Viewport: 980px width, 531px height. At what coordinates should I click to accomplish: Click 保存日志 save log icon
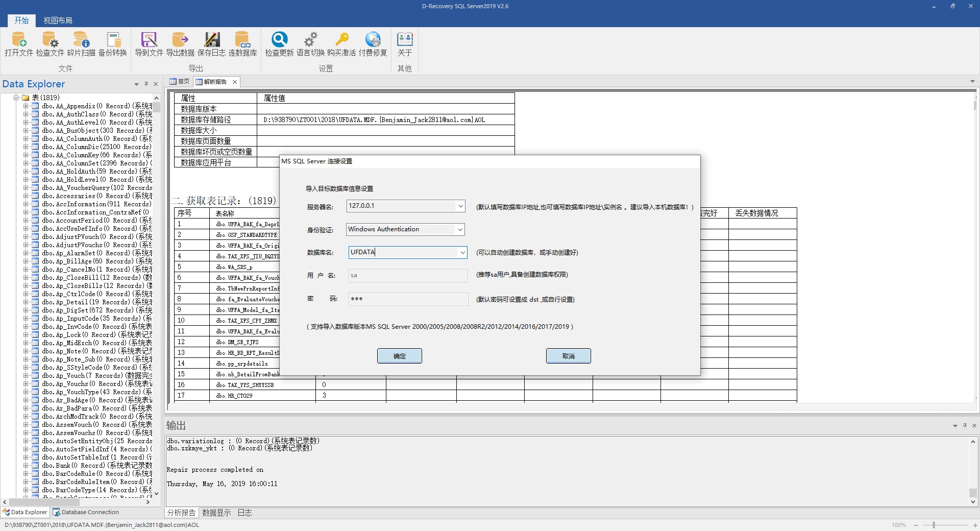[211, 44]
